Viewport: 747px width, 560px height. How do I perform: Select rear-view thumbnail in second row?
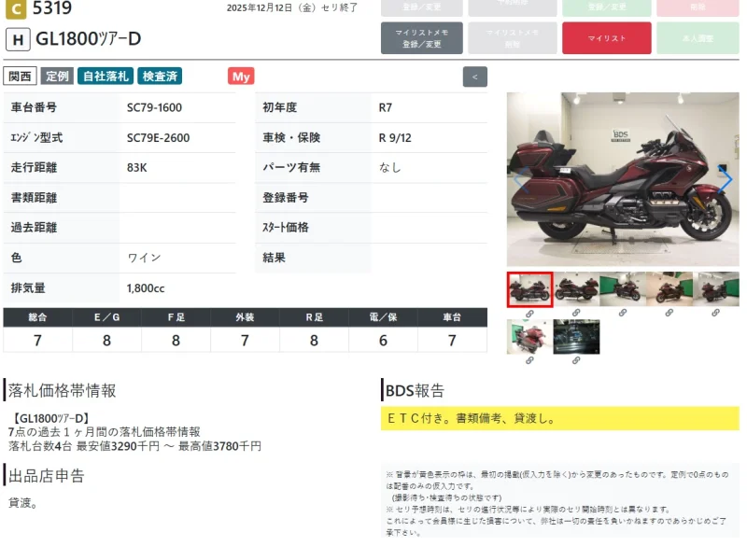click(x=529, y=337)
